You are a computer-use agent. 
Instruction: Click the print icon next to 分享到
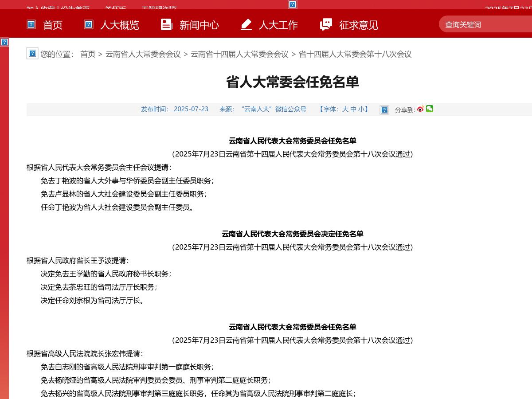(384, 109)
